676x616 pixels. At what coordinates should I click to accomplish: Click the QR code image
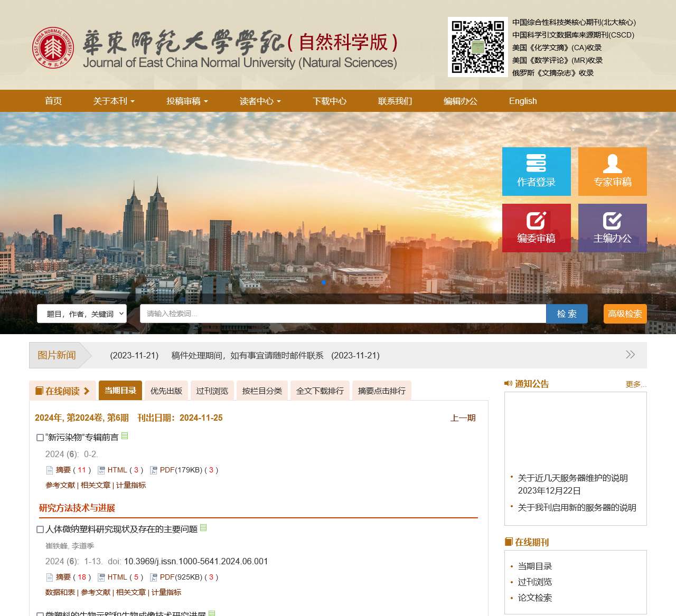pos(478,47)
